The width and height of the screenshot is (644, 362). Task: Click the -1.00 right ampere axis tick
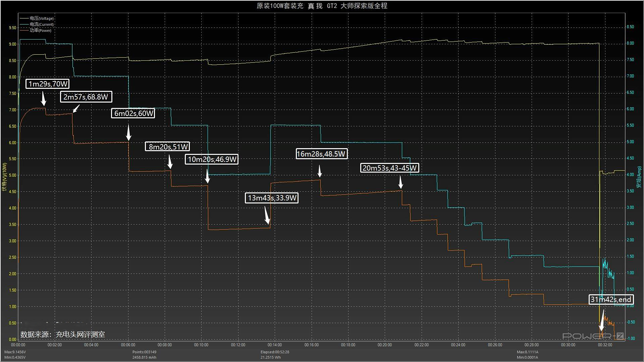pos(631,339)
